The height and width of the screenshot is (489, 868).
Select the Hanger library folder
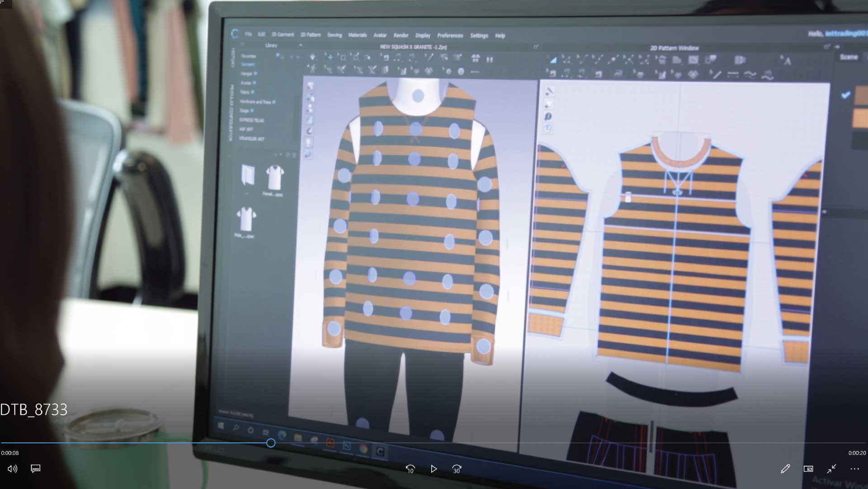(246, 74)
